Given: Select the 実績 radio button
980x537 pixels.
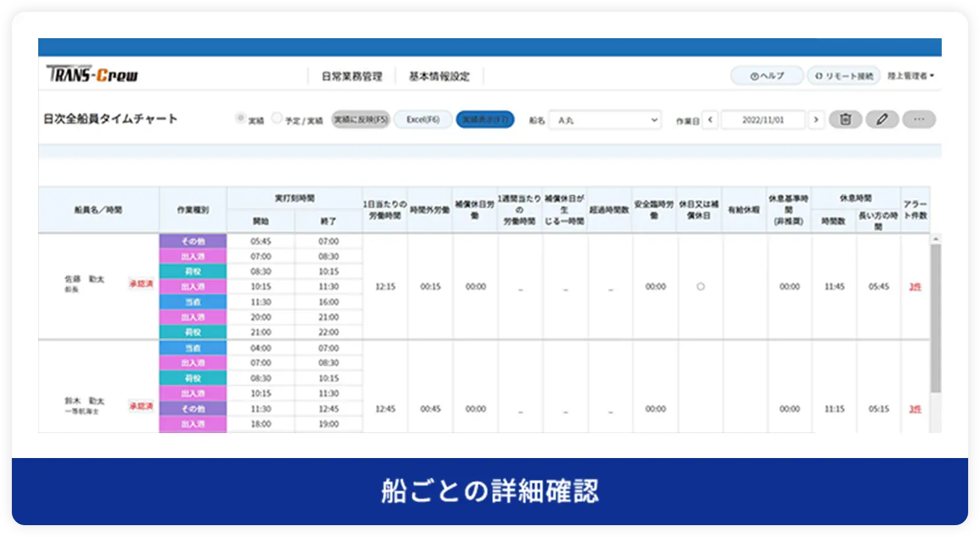Looking at the screenshot, I should point(240,118).
